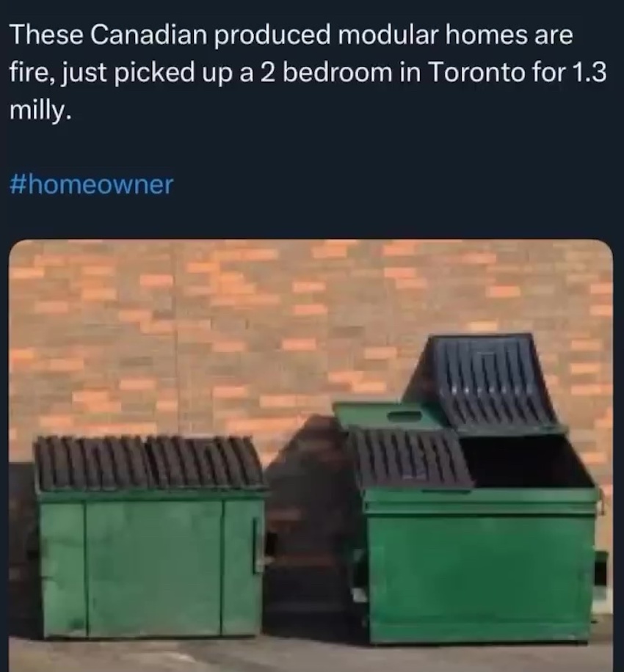The image size is (624, 672).
Task: Click the left green dumpster in photo
Action: pyautogui.click(x=150, y=537)
